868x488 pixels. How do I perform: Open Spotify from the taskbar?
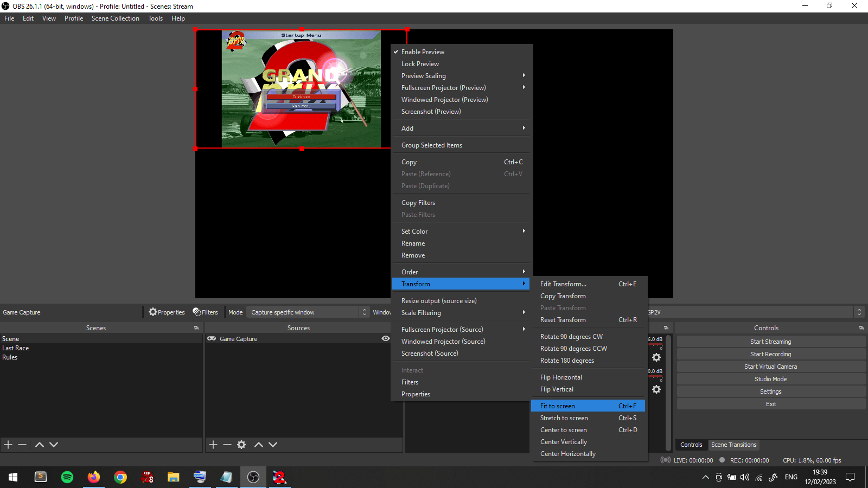67,477
